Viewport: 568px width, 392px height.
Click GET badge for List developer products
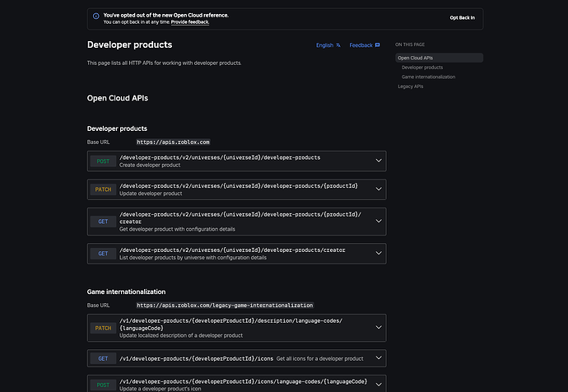[x=103, y=254]
